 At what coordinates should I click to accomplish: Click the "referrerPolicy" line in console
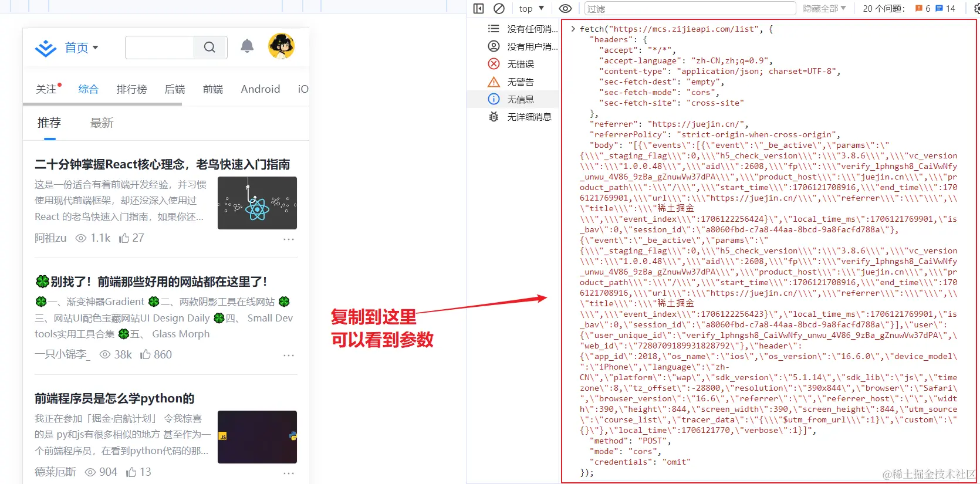(x=715, y=134)
